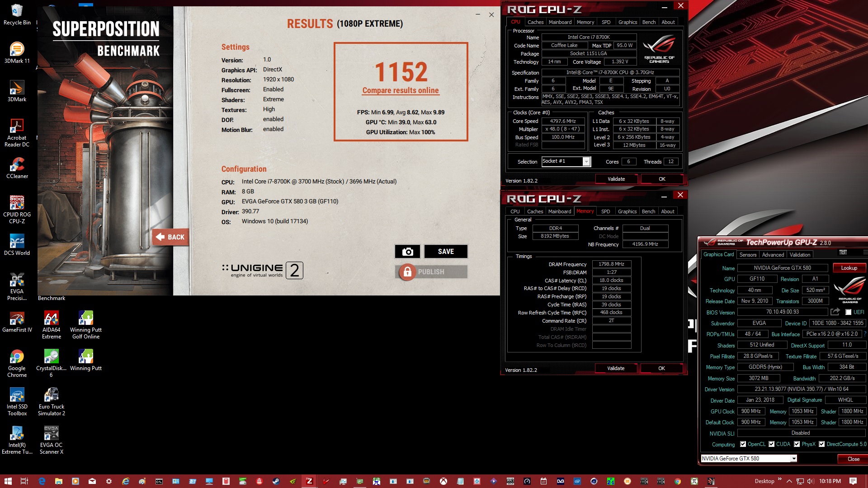Click OK in the lower CPU-Z memory window
Image resolution: width=868 pixels, height=488 pixels.
(x=661, y=368)
